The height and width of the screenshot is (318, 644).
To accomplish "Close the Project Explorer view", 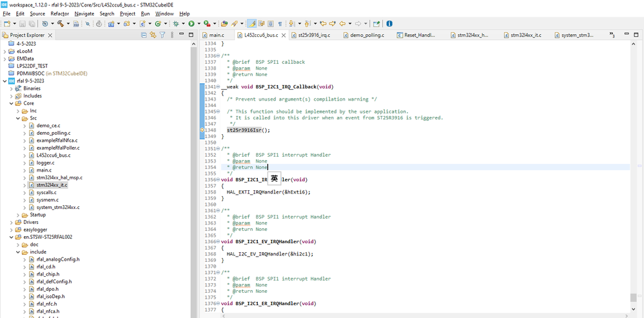I will [50, 35].
